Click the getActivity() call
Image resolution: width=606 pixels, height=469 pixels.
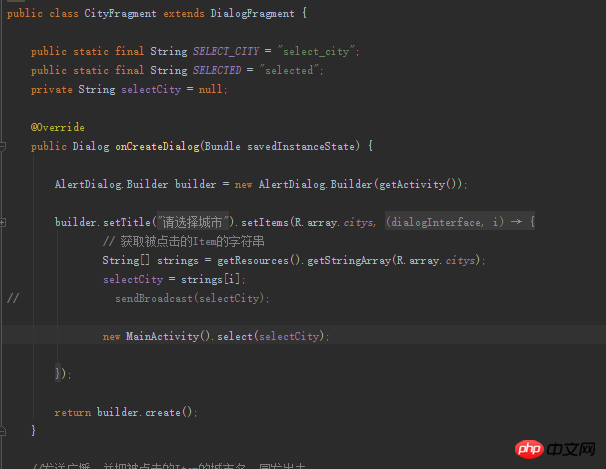418,184
